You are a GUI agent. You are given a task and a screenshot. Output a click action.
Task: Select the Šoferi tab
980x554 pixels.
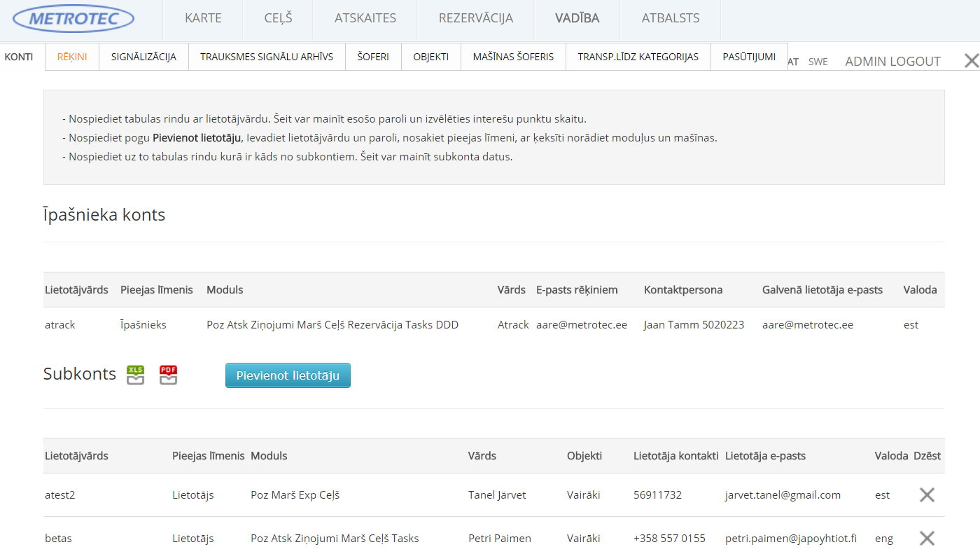[x=373, y=57]
